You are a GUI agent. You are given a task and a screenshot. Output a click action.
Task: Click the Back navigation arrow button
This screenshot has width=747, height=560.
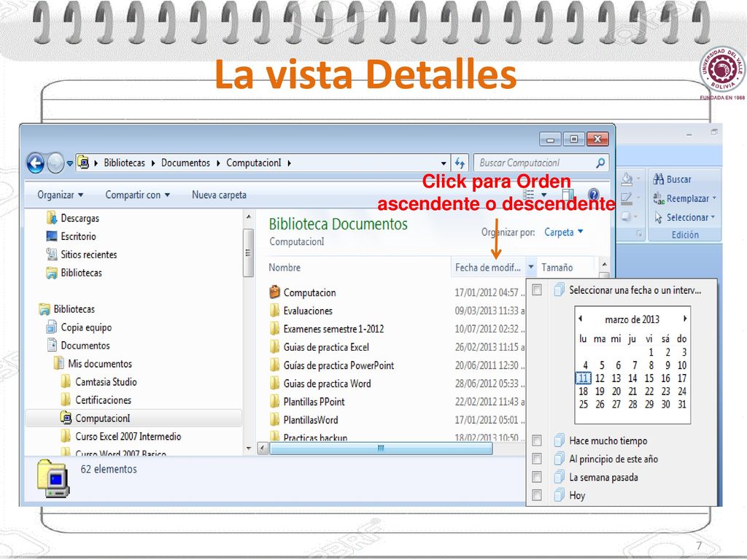point(35,163)
